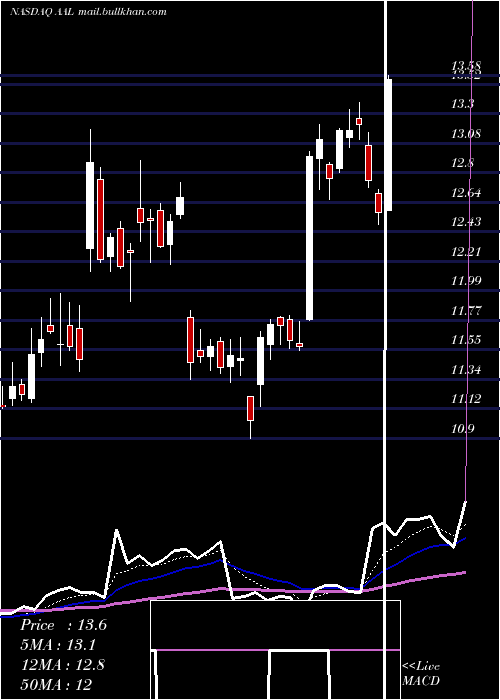Click the latest tall white candlestick
The height and width of the screenshot is (700, 500).
389,145
